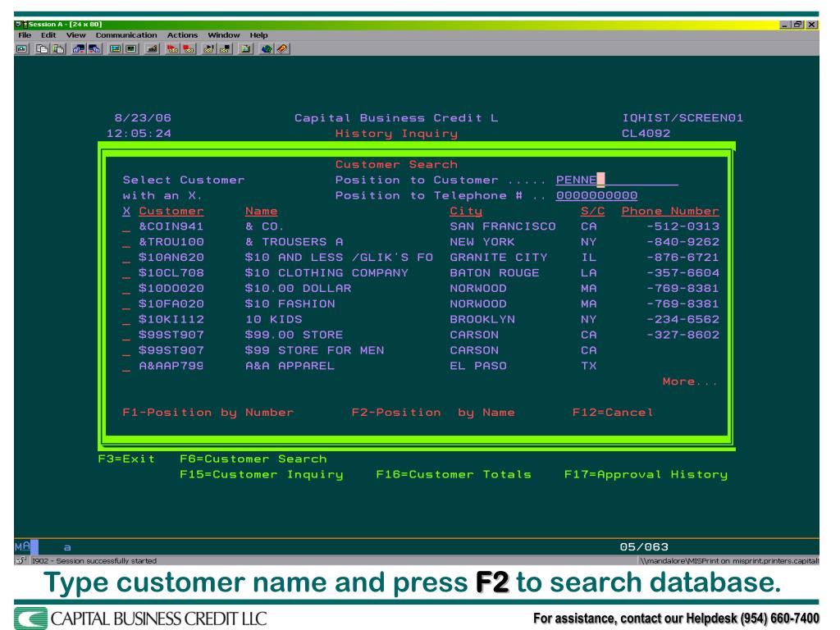Click the cursor position 05/063 indicator
840x630 pixels.
(644, 547)
